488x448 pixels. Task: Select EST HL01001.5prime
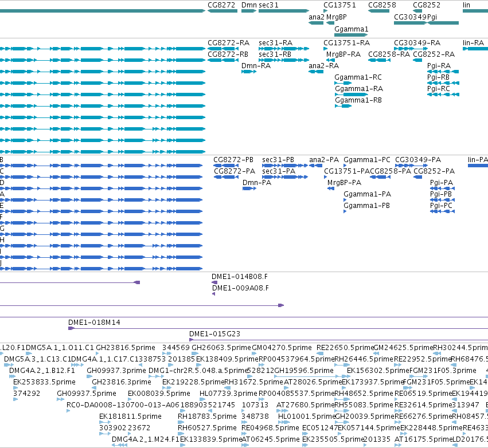pos(307,416)
